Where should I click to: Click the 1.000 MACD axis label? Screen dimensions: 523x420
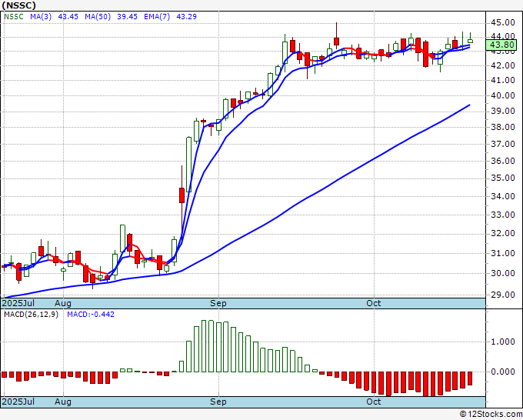503,342
